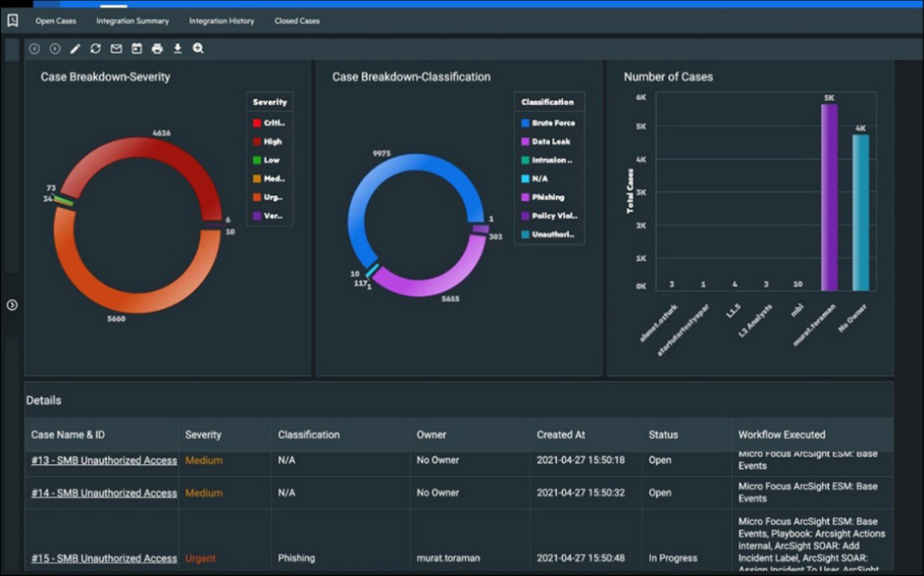Viewport: 924px width, 576px height.
Task: Expand the left side panel arrow
Action: [x=12, y=305]
